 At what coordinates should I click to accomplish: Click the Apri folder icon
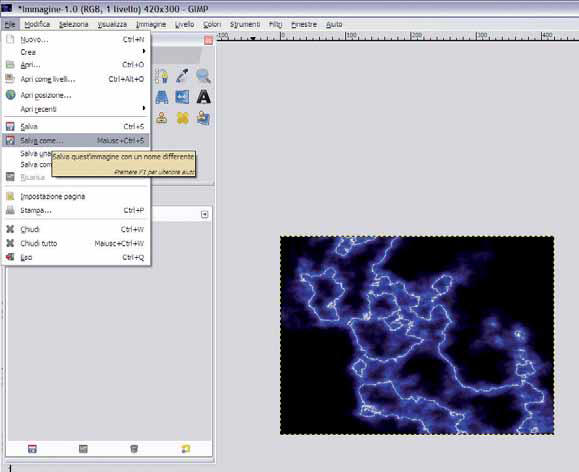pyautogui.click(x=10, y=65)
